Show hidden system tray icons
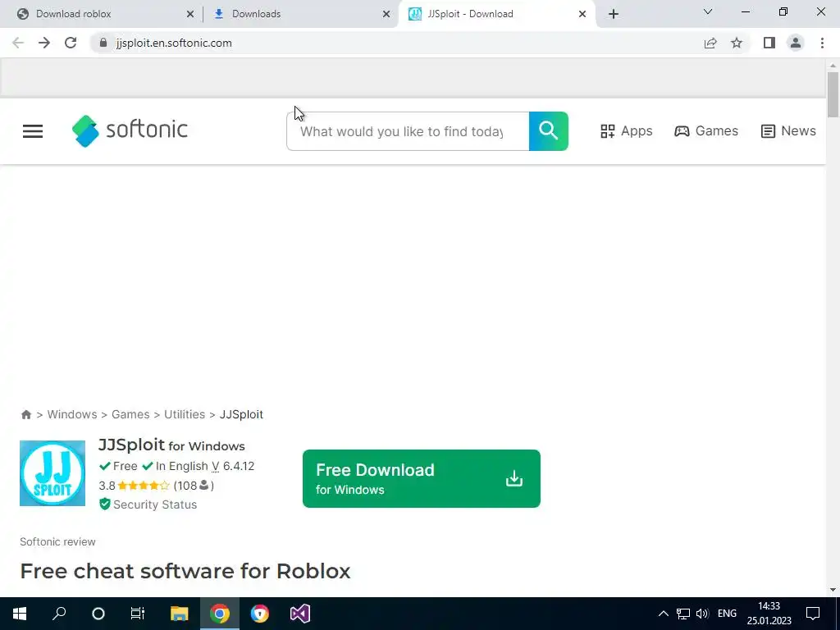 coord(663,614)
